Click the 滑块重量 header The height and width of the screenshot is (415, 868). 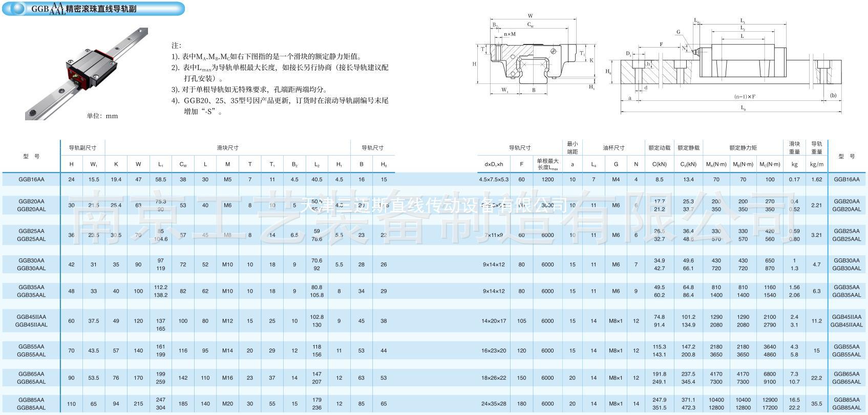click(794, 148)
